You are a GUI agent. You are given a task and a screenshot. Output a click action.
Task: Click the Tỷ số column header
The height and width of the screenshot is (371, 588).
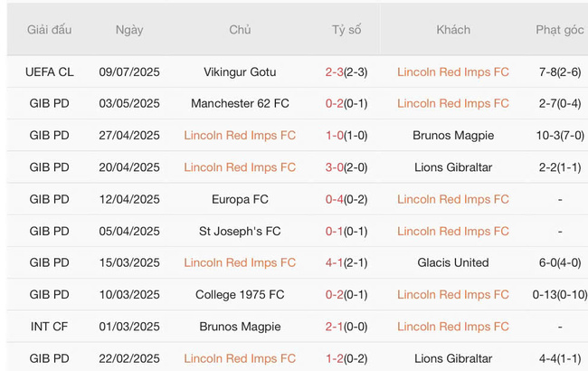(346, 30)
